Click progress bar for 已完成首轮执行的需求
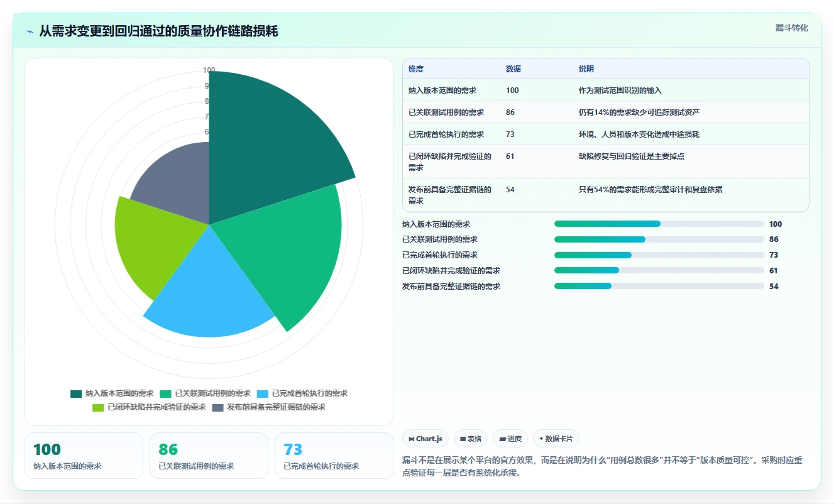The width and height of the screenshot is (834, 504). [659, 255]
